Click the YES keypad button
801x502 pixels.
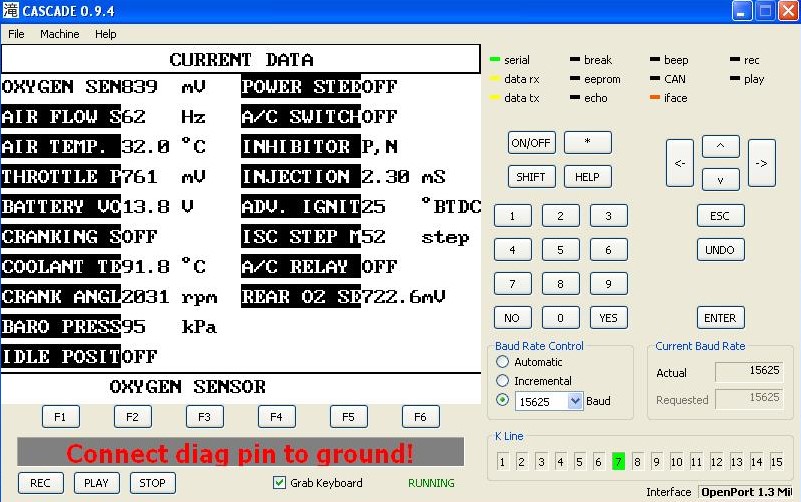point(608,318)
